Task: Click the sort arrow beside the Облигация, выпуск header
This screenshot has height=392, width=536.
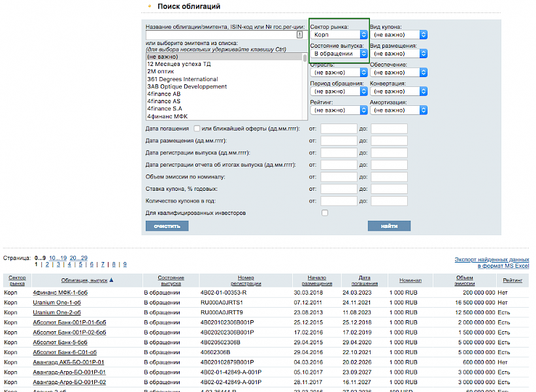Action: coord(111,280)
